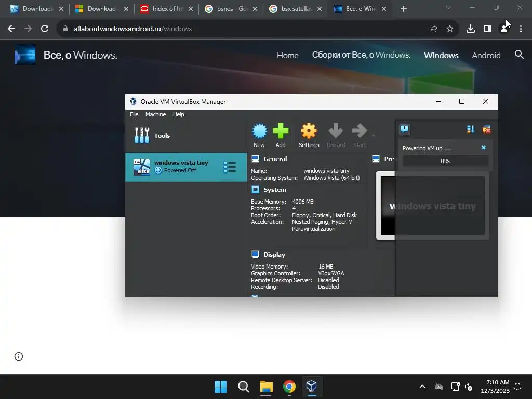The height and width of the screenshot is (399, 532).
Task: Open taskbar Search icon
Action: [243, 387]
